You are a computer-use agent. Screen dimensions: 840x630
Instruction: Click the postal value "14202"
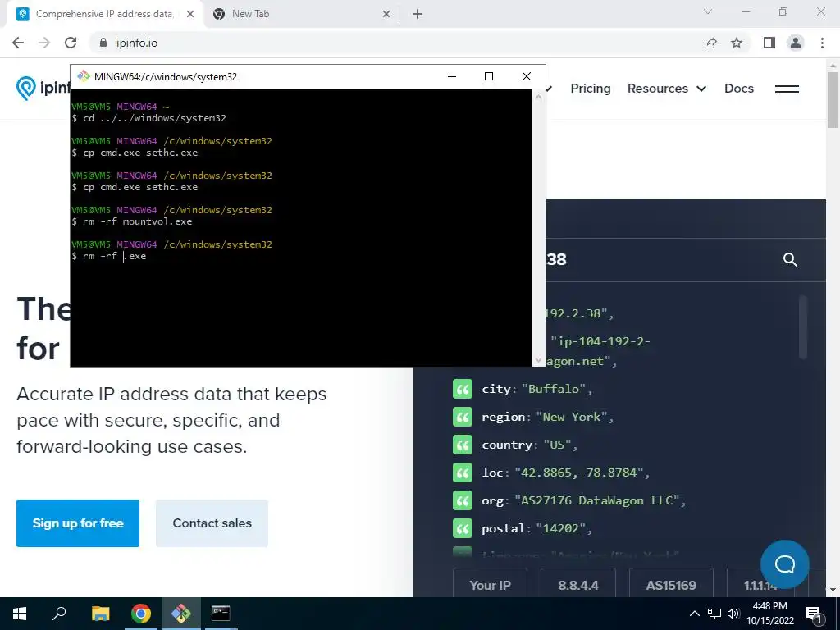coord(561,528)
